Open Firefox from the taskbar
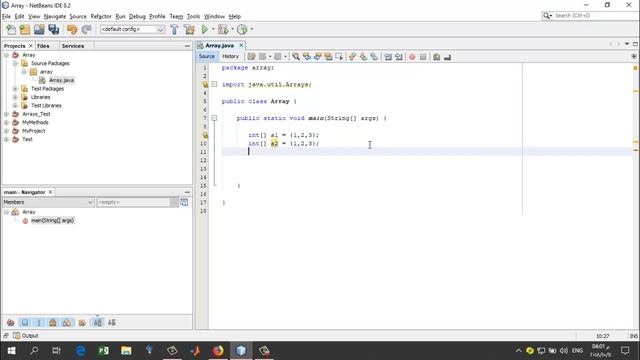The height and width of the screenshot is (360, 640). (218, 350)
